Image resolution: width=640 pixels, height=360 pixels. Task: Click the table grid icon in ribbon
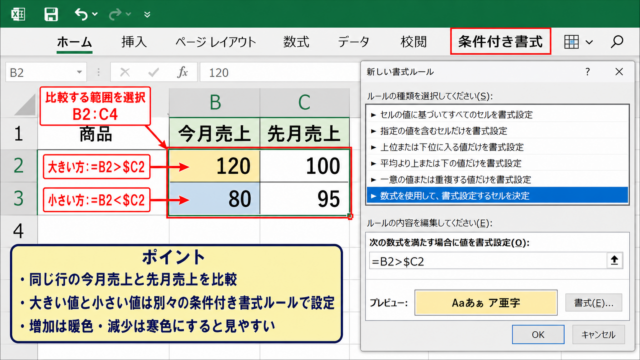click(x=571, y=42)
